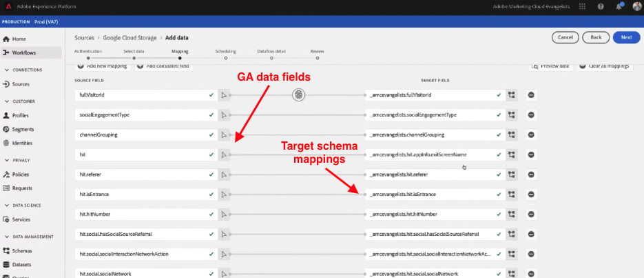Click Preview data button

tap(551, 66)
